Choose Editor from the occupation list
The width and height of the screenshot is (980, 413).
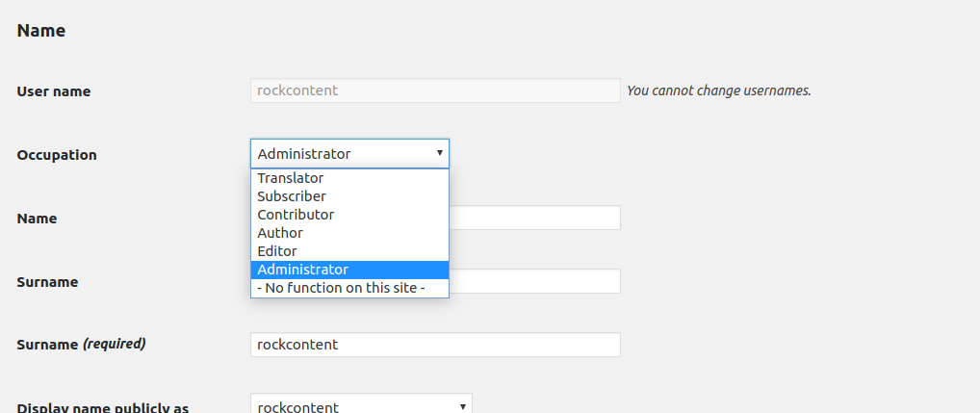(x=349, y=251)
